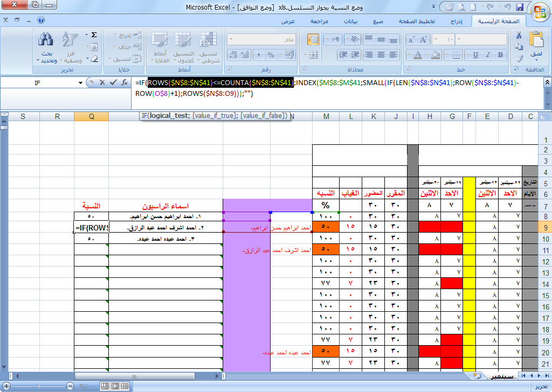Open Conditional Formatting (تنسيق شرطي)
552x392 pixels.
click(209, 47)
